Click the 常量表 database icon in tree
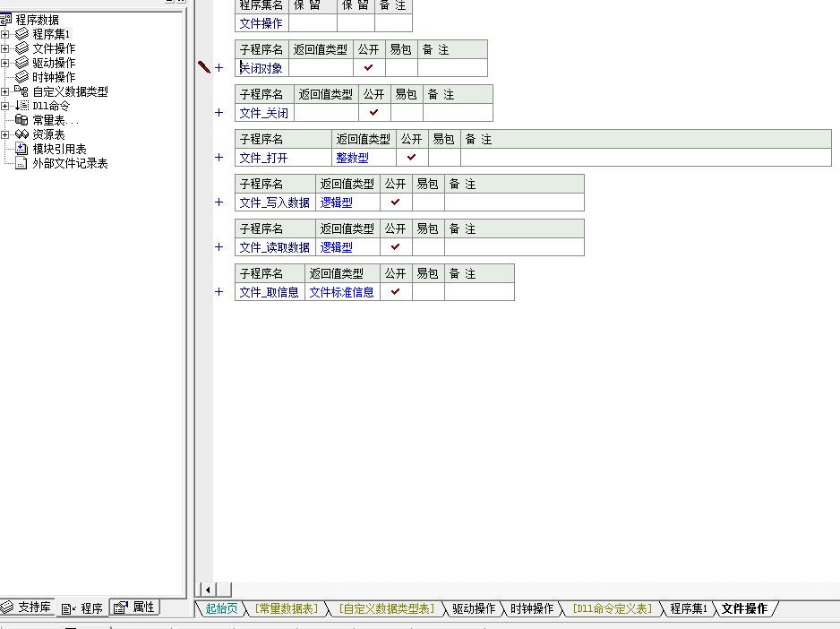The width and height of the screenshot is (840, 629). point(21,120)
